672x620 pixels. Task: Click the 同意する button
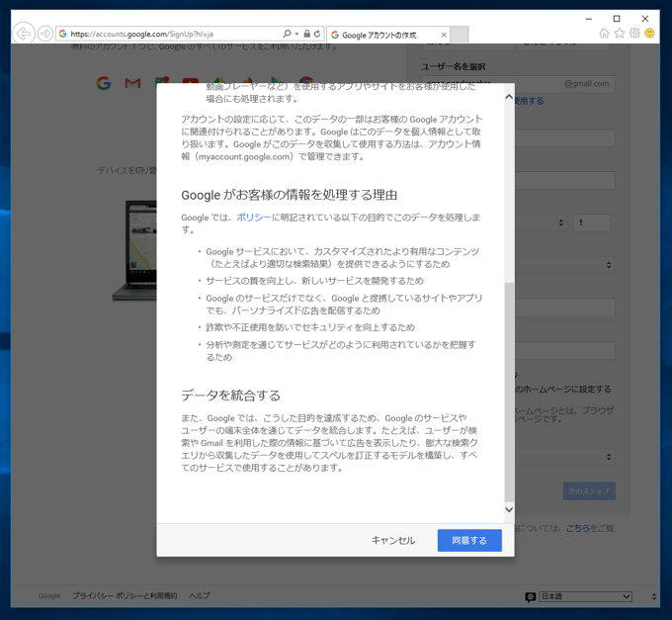pyautogui.click(x=469, y=540)
